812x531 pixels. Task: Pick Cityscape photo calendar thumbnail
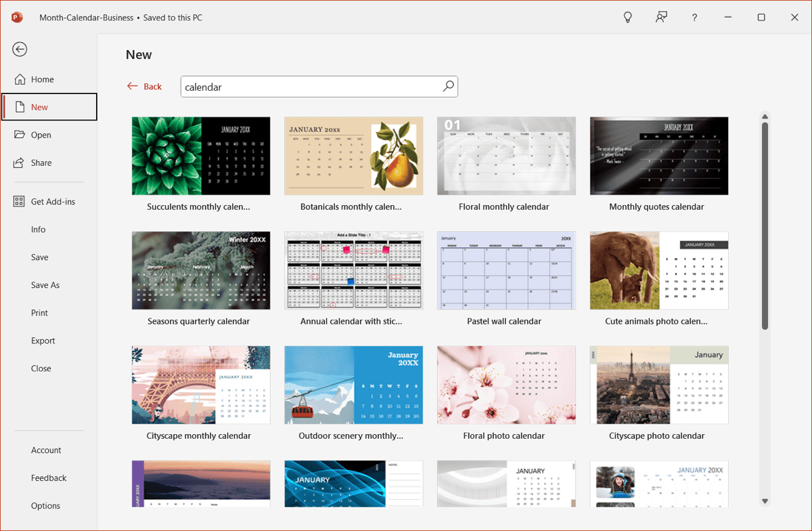pyautogui.click(x=660, y=385)
